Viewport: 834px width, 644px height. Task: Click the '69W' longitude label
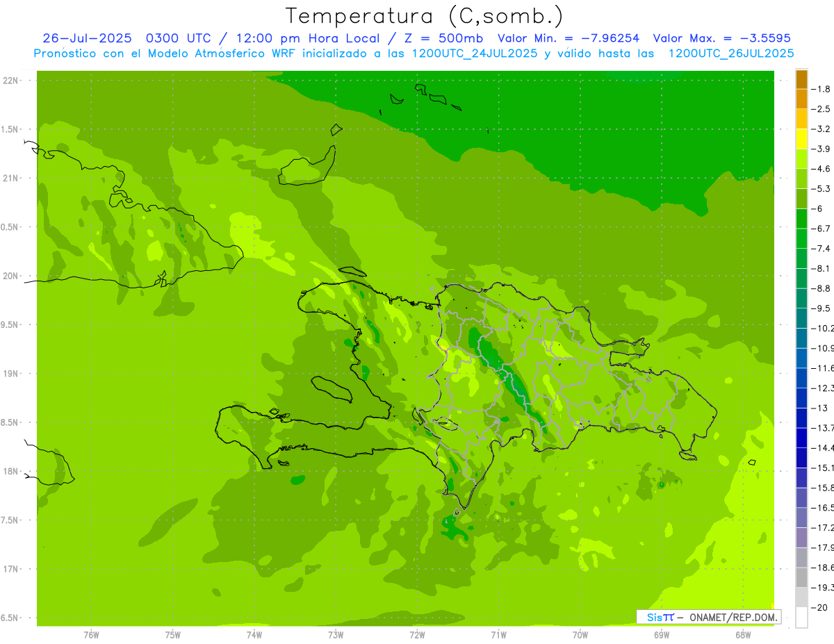(x=662, y=634)
